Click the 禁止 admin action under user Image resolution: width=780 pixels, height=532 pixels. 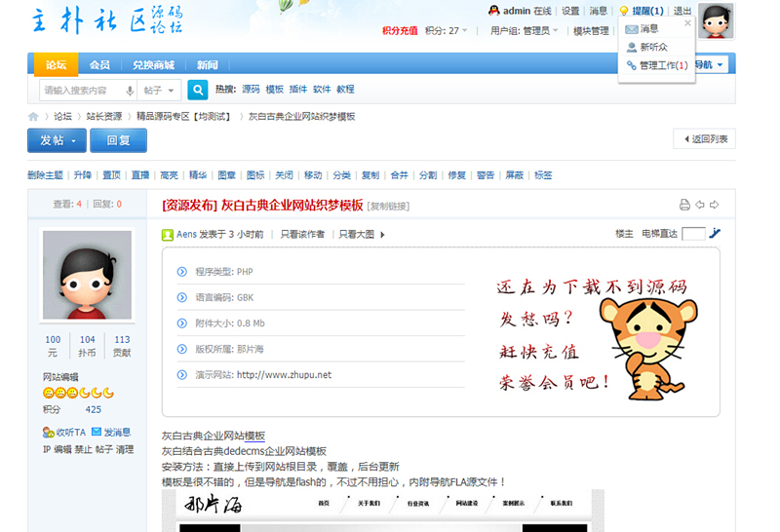[x=83, y=449]
